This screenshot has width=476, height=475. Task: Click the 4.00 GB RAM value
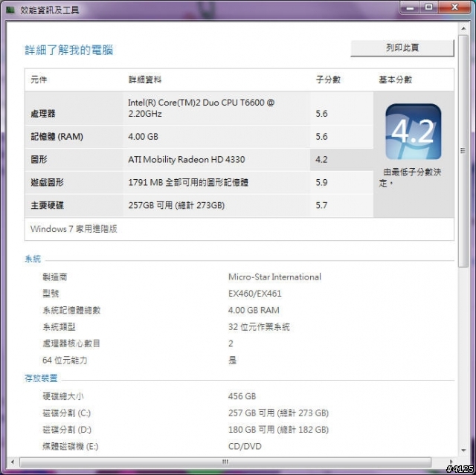point(254,310)
